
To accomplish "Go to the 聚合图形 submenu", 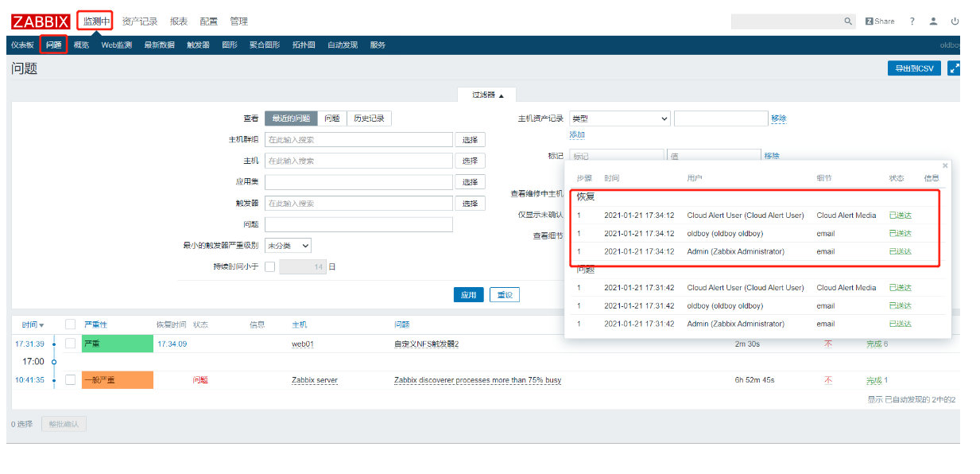I will click(x=265, y=45).
